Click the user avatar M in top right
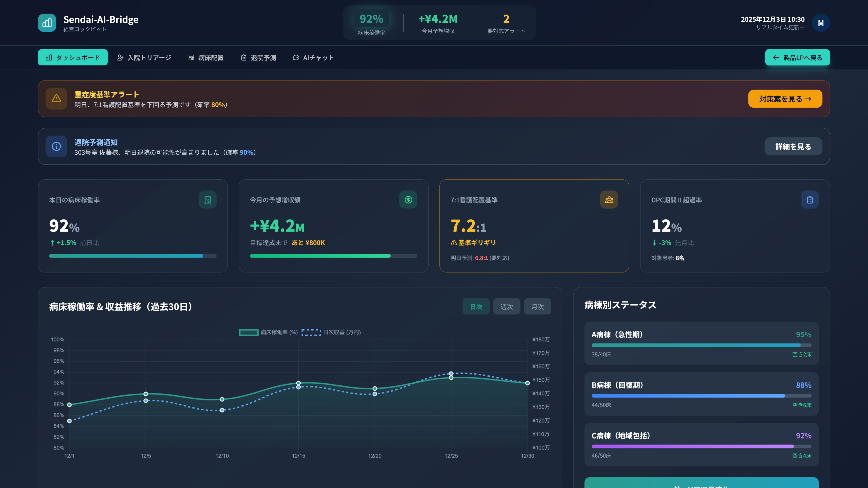Screen dimensions: 868x488 [x=821, y=23]
